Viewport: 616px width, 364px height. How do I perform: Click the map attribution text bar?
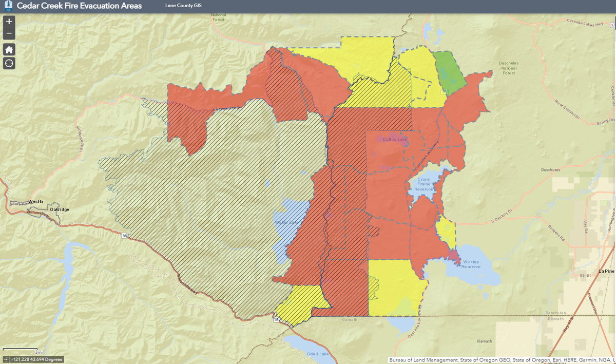pyautogui.click(x=502, y=360)
